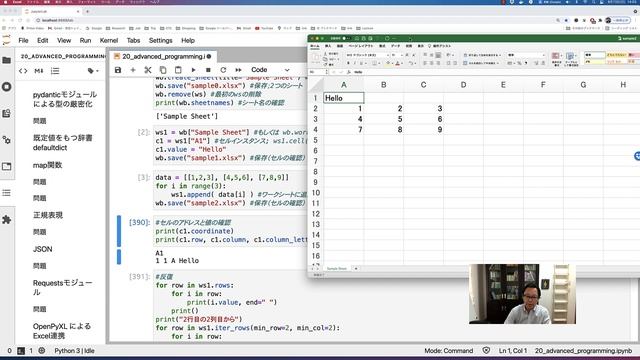Screen dimensions: 640x360
Task: Open number format dropdown in Excel ribbon
Action: 526,55
